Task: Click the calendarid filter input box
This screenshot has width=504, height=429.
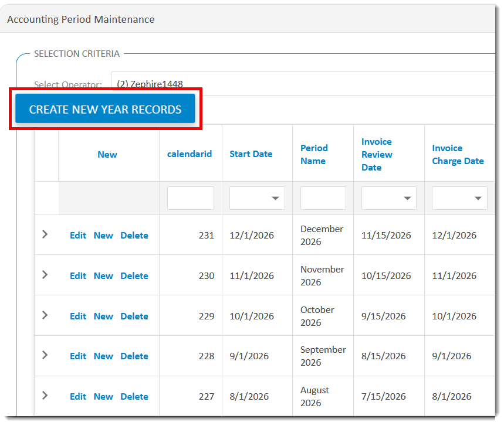Action: (x=190, y=198)
